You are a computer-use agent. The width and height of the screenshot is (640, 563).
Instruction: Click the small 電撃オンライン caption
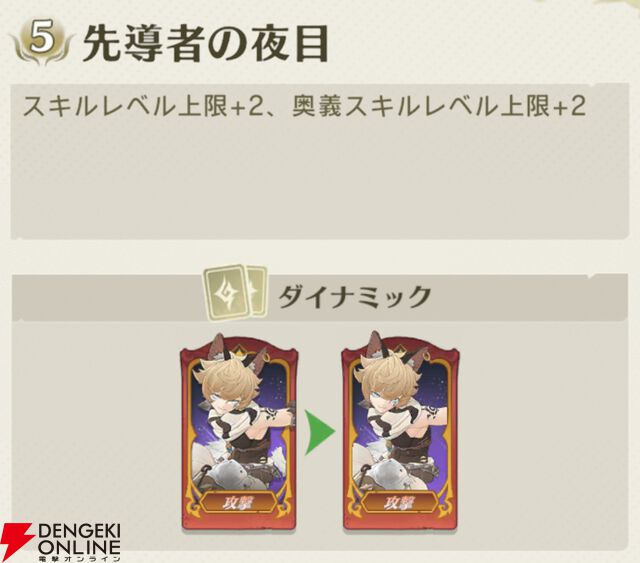[x=80, y=558]
